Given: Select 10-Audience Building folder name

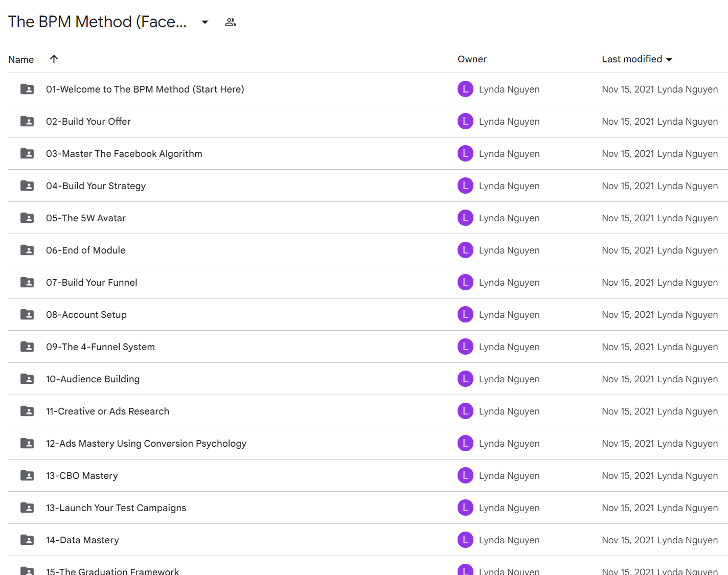Looking at the screenshot, I should pos(93,379).
